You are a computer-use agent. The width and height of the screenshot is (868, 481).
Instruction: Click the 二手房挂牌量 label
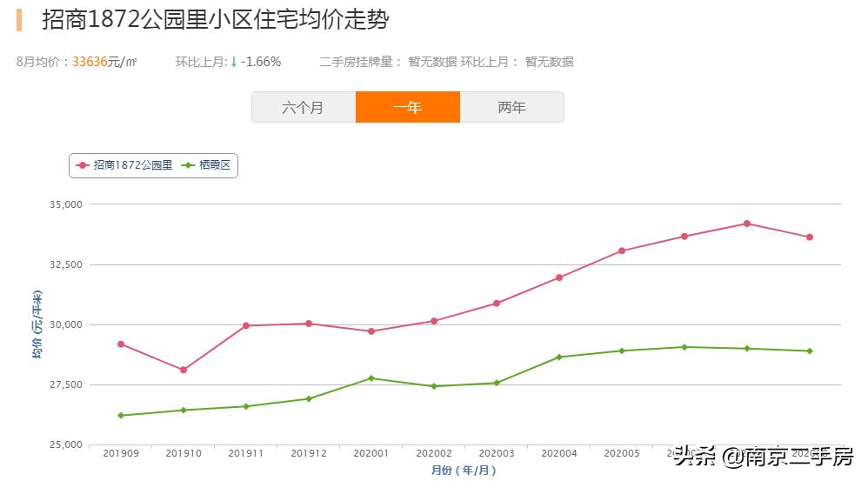click(x=356, y=62)
